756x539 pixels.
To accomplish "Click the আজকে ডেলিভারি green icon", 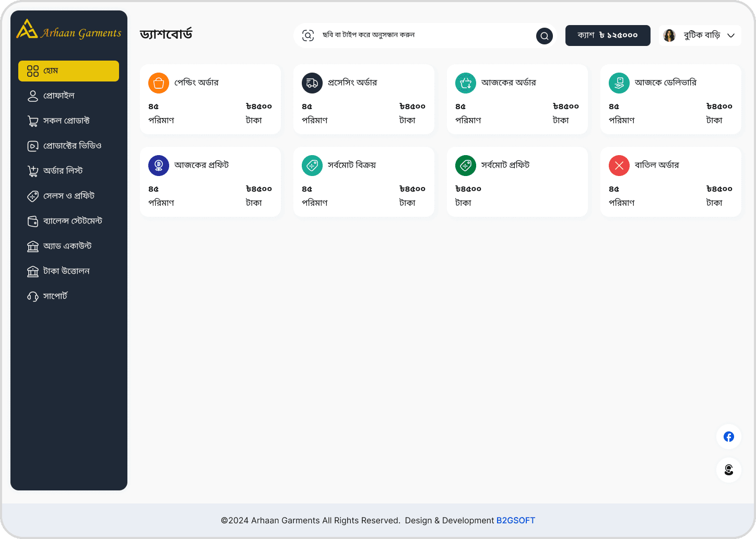I will pos(619,83).
